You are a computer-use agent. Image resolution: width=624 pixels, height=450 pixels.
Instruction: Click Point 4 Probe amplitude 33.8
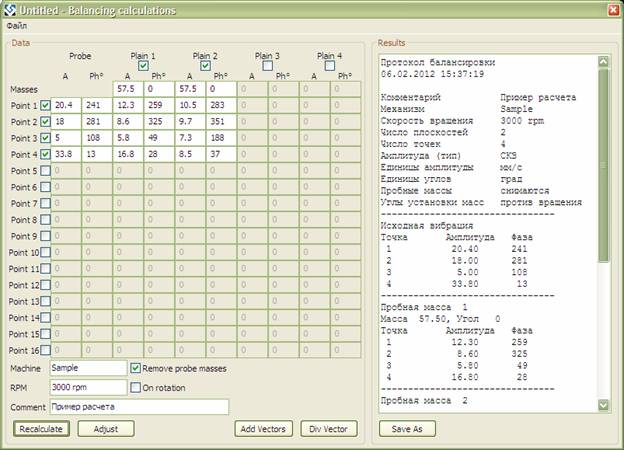tap(66, 154)
